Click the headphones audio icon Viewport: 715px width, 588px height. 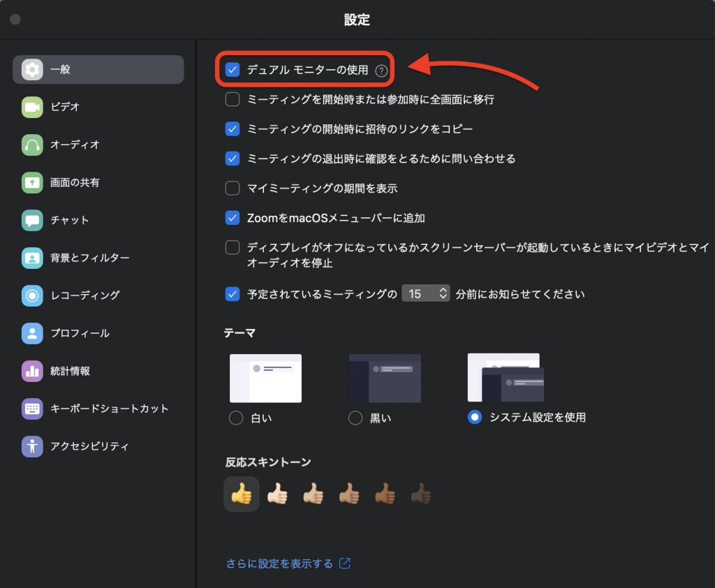point(32,145)
